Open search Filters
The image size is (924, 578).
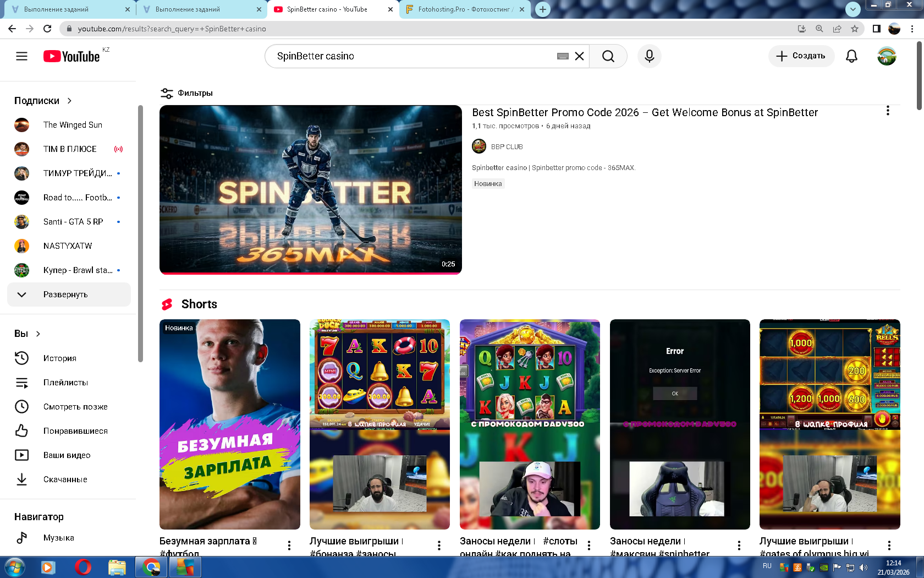[x=186, y=93]
